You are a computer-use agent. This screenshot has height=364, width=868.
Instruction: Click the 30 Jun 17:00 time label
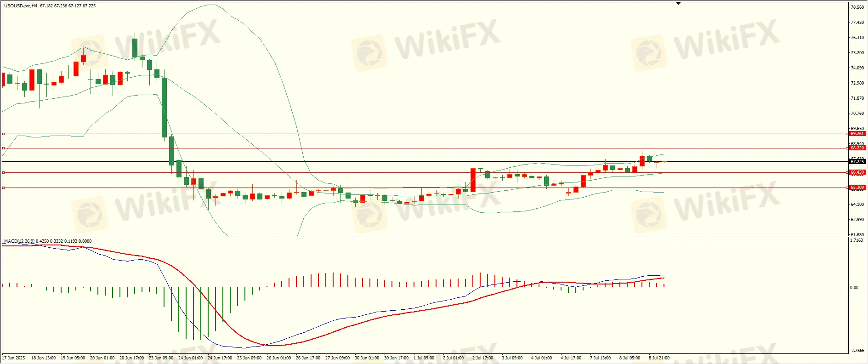coord(396,358)
